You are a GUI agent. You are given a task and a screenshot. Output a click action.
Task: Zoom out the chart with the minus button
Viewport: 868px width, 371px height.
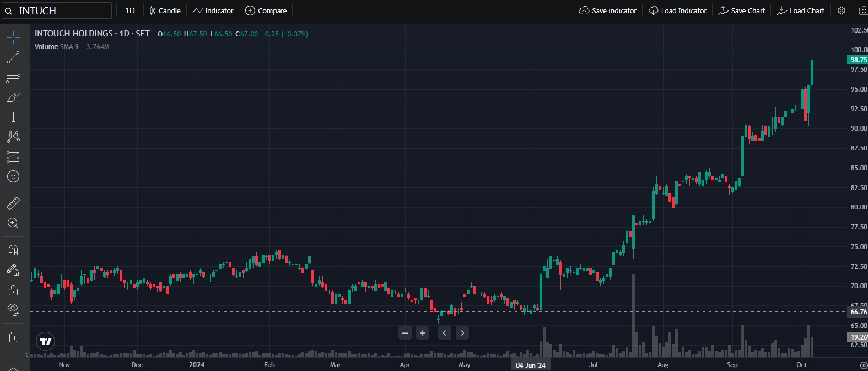[405, 333]
